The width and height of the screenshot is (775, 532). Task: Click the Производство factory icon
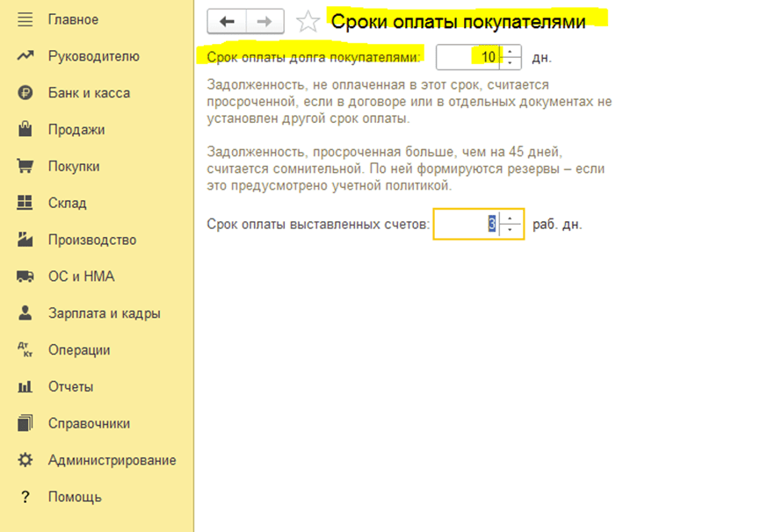click(25, 239)
